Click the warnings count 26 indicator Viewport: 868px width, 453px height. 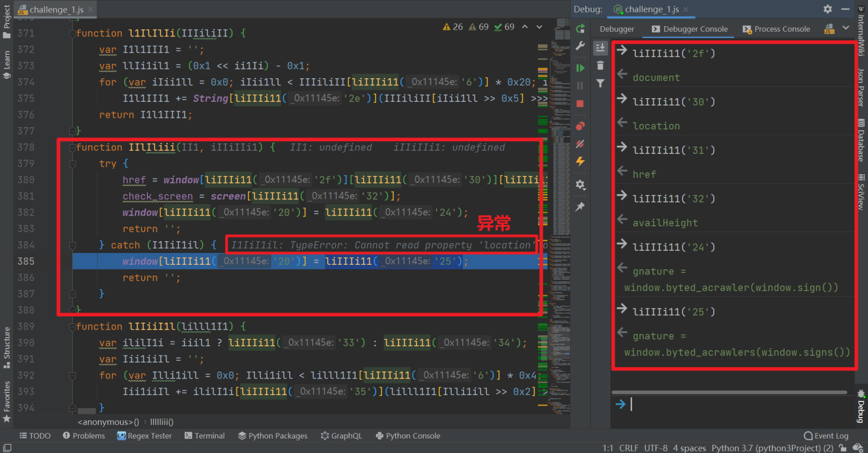(453, 27)
